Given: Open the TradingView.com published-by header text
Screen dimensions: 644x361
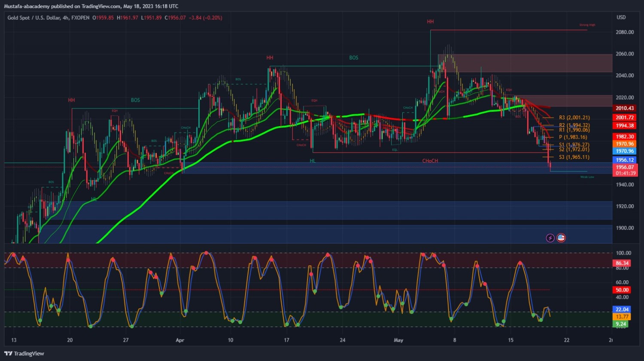Looking at the screenshot, I should coord(91,6).
